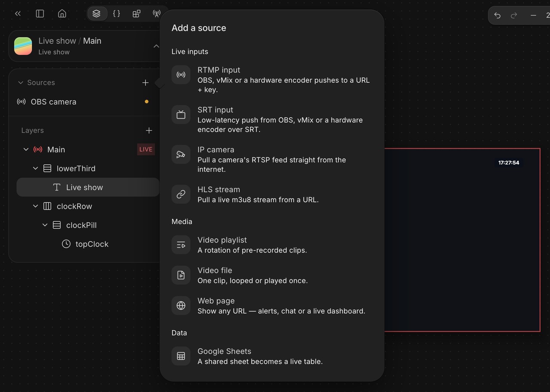This screenshot has width=550, height=392.
Task: Click the Add a source heading
Action: [199, 28]
